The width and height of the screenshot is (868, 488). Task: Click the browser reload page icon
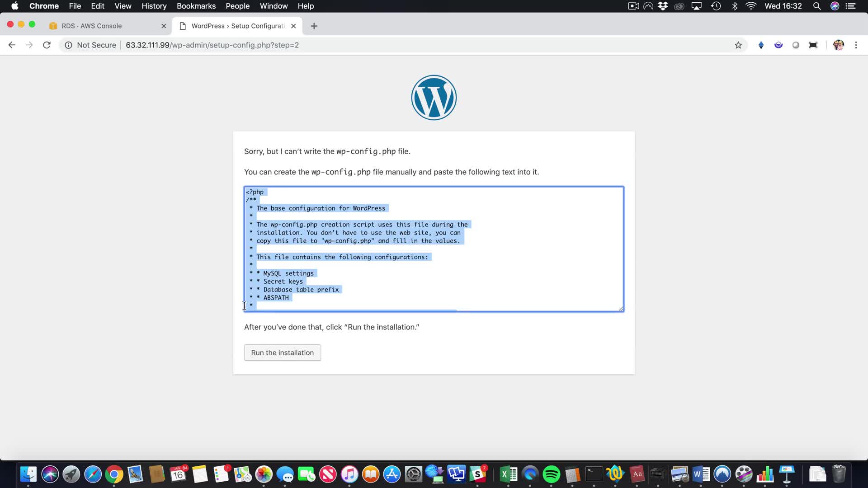[x=47, y=45]
